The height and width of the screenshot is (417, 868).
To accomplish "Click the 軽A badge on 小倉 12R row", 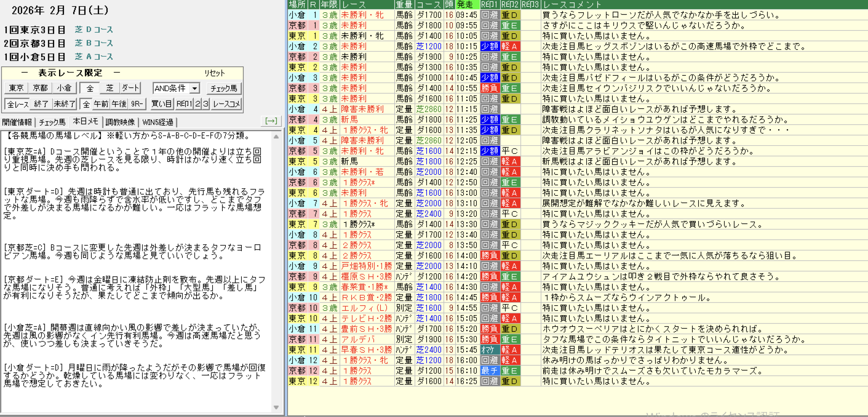I will pos(510,360).
